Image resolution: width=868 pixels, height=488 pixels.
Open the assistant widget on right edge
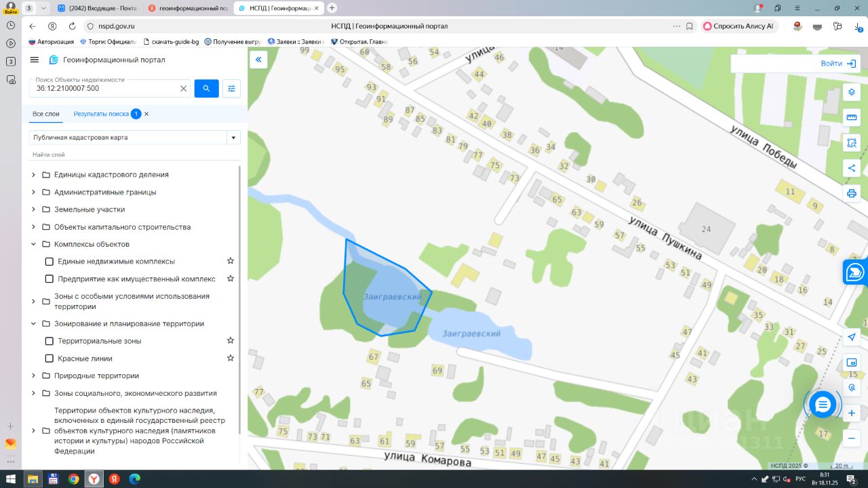(855, 272)
